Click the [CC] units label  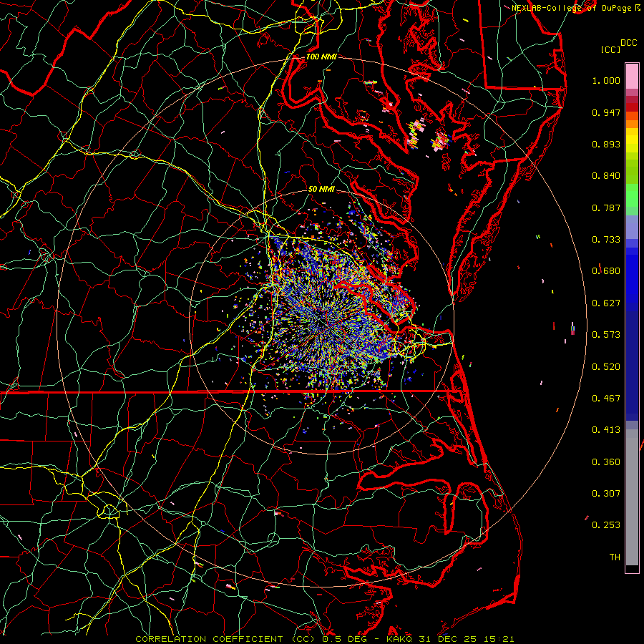click(x=610, y=49)
